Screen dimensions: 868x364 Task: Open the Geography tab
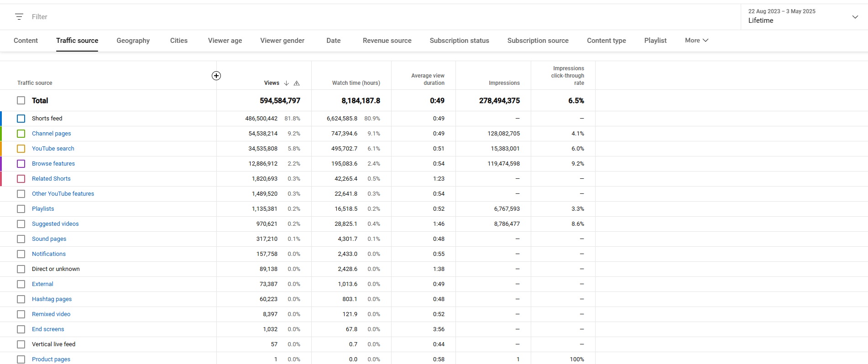(x=133, y=41)
